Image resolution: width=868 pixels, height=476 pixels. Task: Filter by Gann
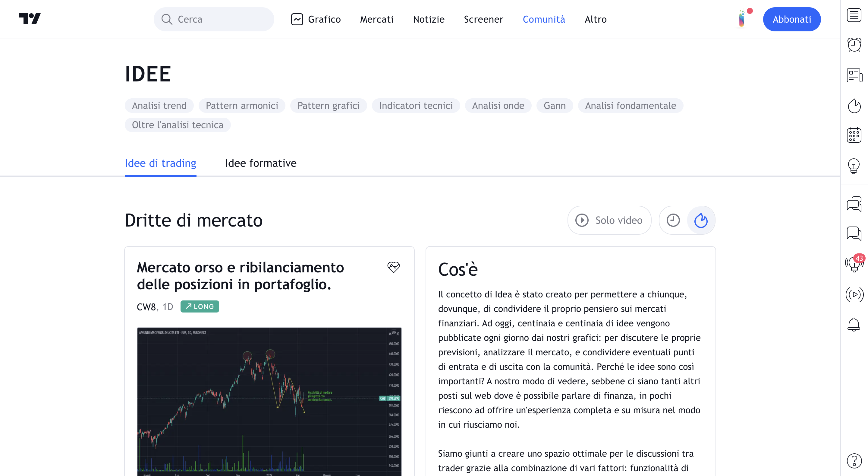tap(555, 106)
